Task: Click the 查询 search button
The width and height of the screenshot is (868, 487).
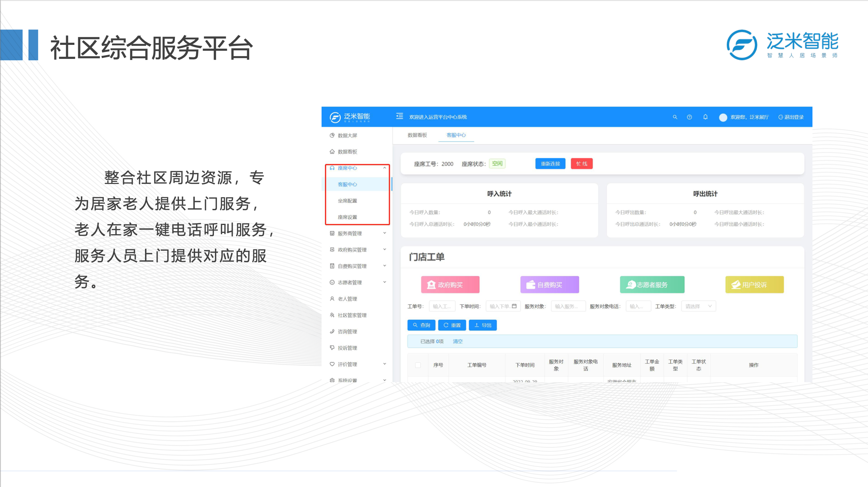Action: (x=421, y=325)
